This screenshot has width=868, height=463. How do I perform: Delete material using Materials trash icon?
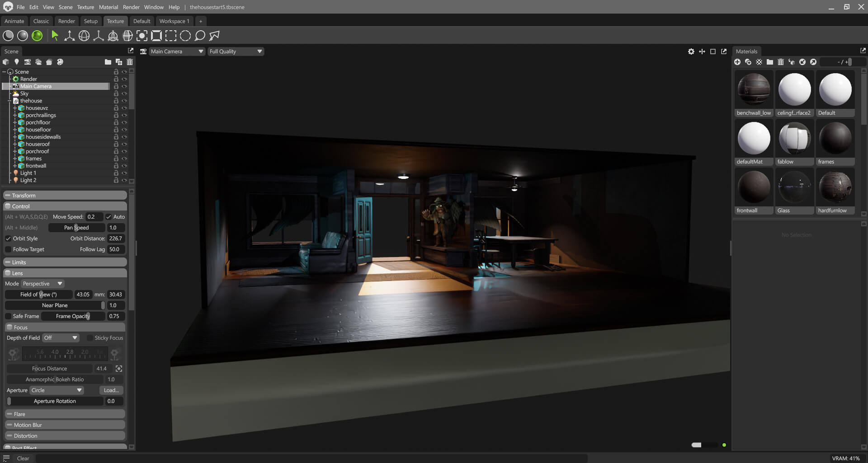tap(781, 62)
